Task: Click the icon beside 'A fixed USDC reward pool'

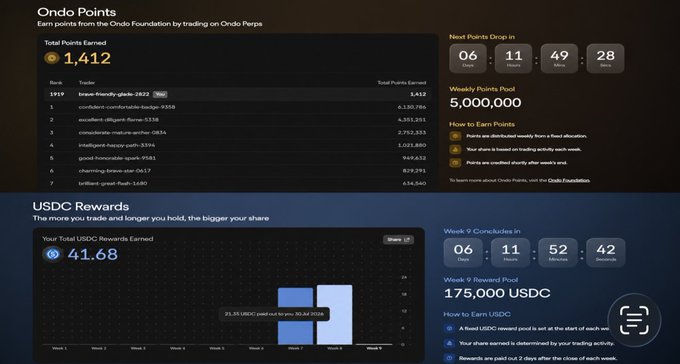Action: tap(449, 328)
